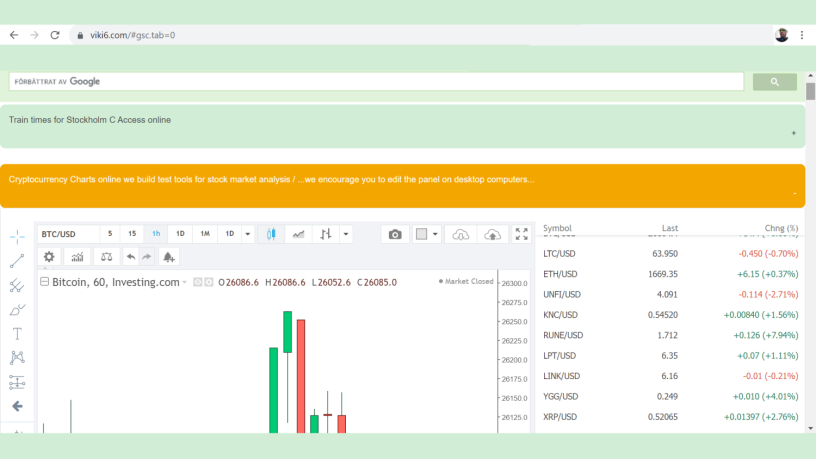Image resolution: width=816 pixels, height=459 pixels.
Task: Select the pitchfork drawing tool
Action: coord(17,286)
